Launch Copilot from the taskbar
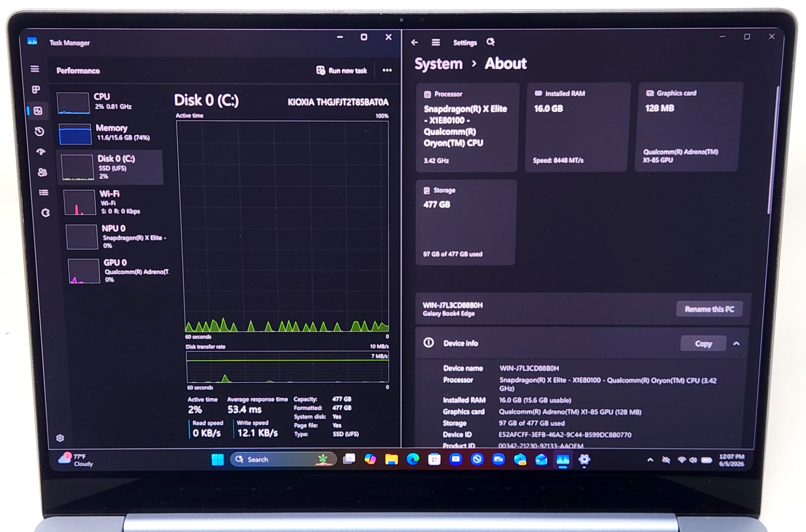 click(x=370, y=459)
